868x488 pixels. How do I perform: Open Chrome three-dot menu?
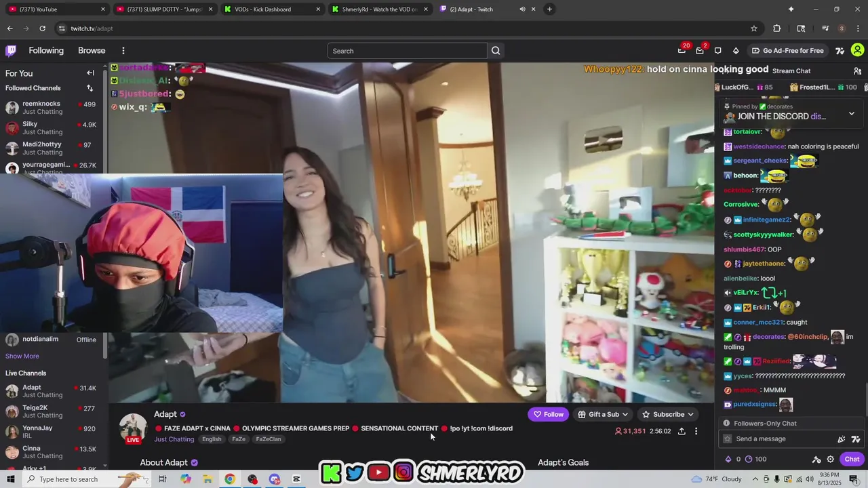(x=858, y=28)
